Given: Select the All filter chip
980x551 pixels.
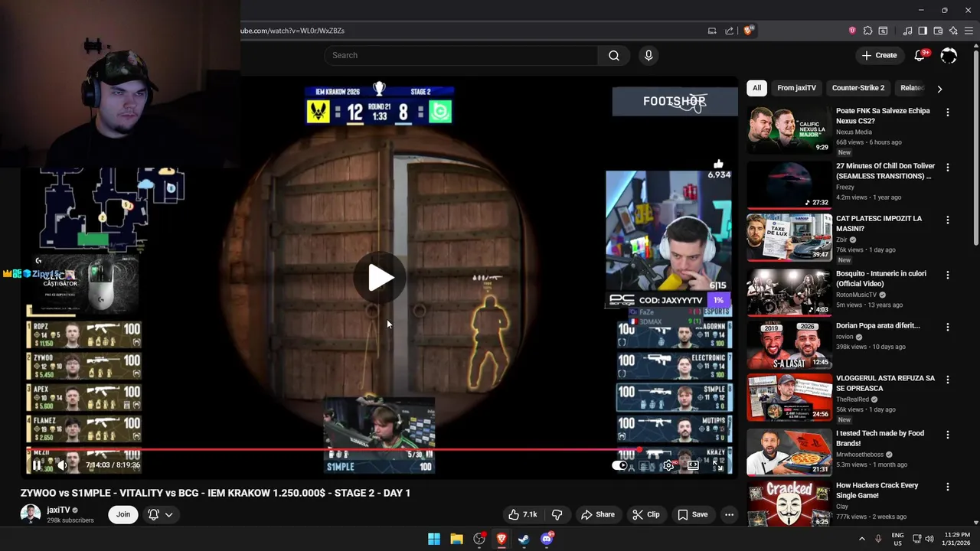Looking at the screenshot, I should [x=756, y=88].
